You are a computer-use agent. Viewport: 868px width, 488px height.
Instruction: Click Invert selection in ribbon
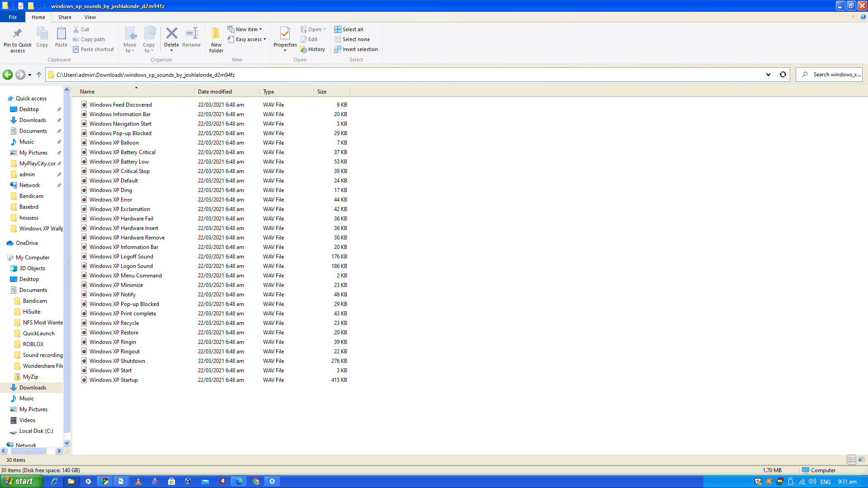pyautogui.click(x=356, y=49)
